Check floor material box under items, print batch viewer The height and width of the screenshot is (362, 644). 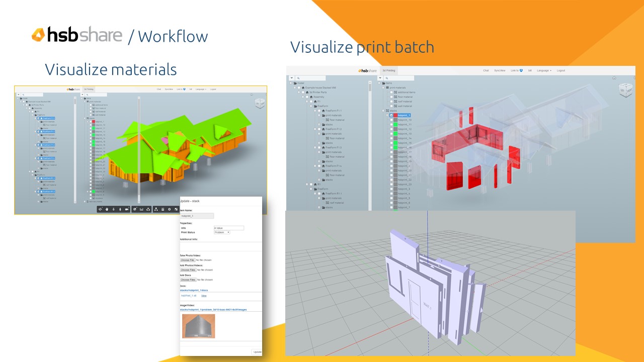pyautogui.click(x=391, y=97)
